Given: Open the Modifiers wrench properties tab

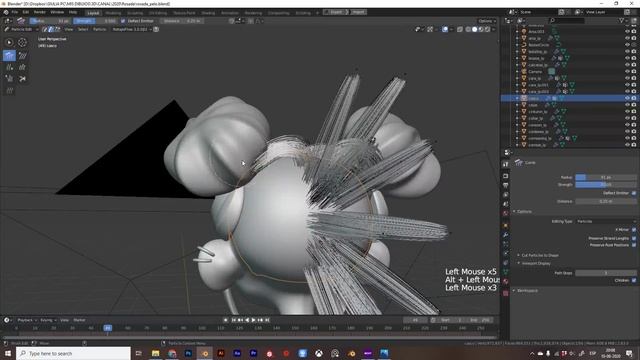Looking at the screenshot, I should tap(506, 235).
